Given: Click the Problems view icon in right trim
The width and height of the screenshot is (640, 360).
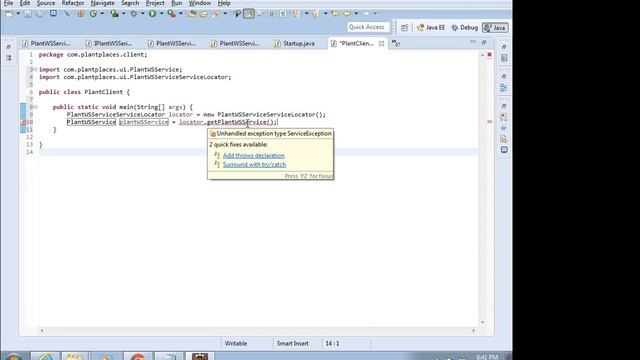Looking at the screenshot, I should pyautogui.click(x=504, y=117).
